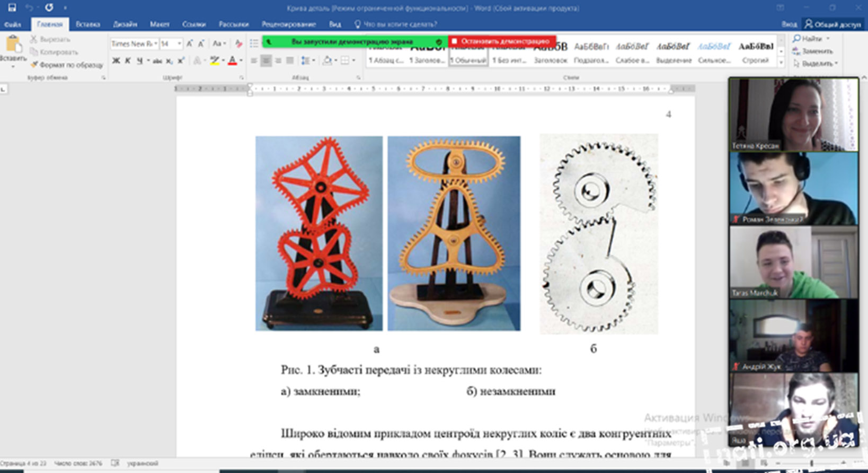Adjust the zoom slider in status bar
Viewport: 868px width, 473px height.
(811, 463)
